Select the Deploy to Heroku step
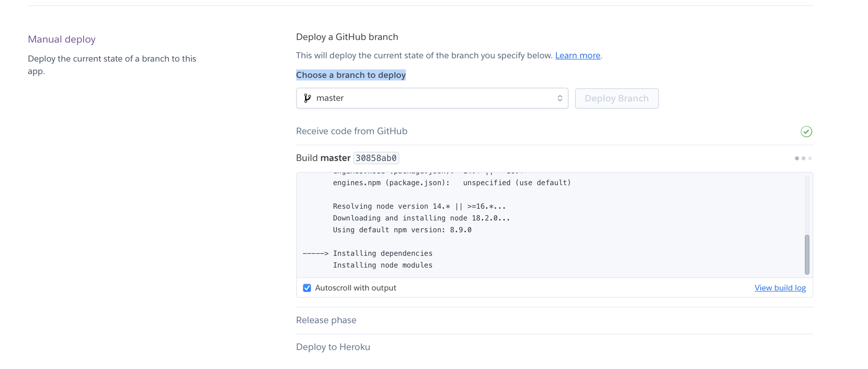Screen dimensions: 868x369 point(333,347)
